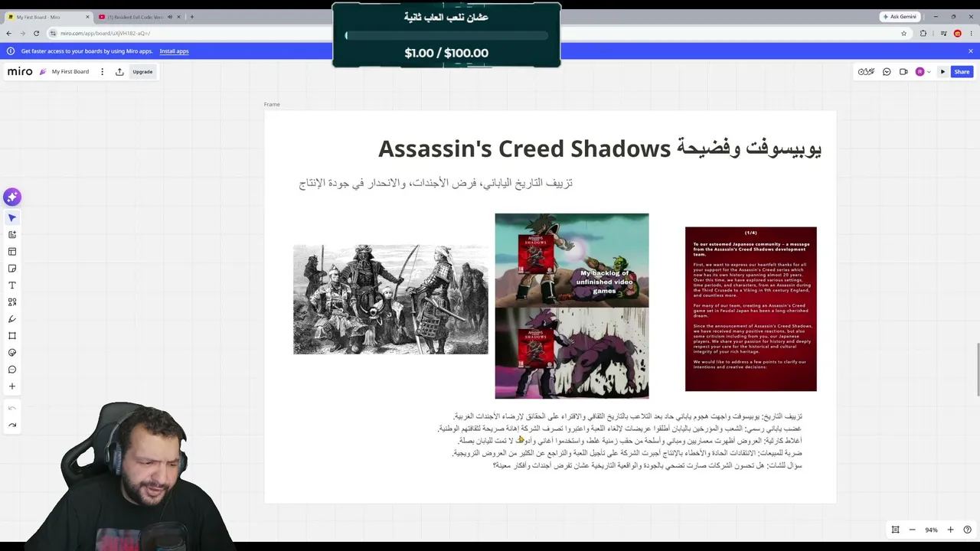Image resolution: width=980 pixels, height=551 pixels.
Task: Select the samurai engraving image
Action: [390, 299]
